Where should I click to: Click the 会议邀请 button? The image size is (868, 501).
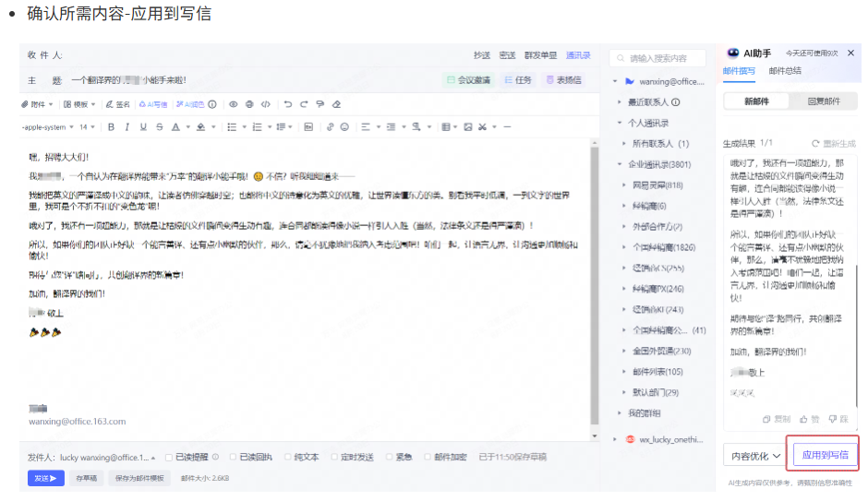[x=468, y=80]
